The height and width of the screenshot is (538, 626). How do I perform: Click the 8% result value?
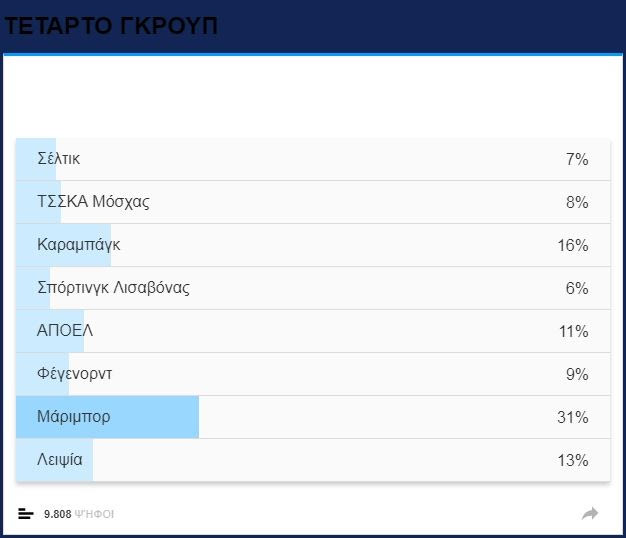coord(576,202)
